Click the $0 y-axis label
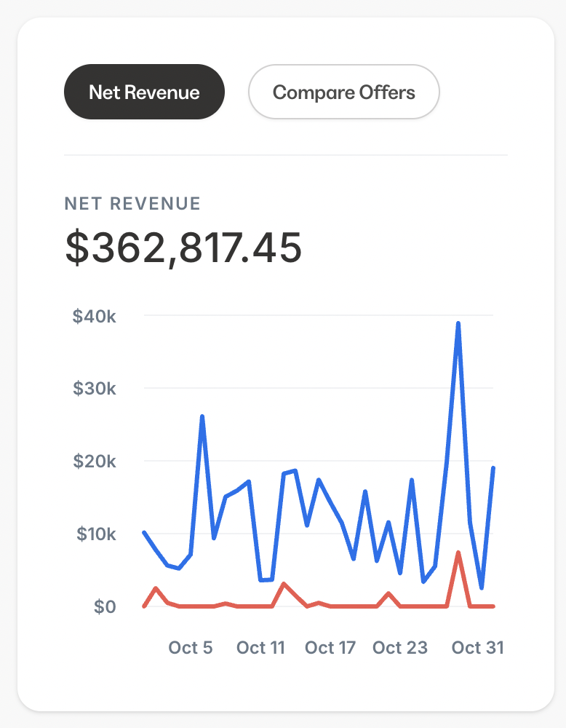 click(105, 607)
